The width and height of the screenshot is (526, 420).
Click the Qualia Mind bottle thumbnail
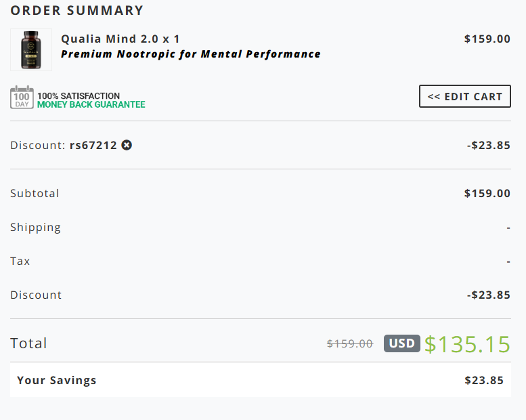click(x=30, y=49)
